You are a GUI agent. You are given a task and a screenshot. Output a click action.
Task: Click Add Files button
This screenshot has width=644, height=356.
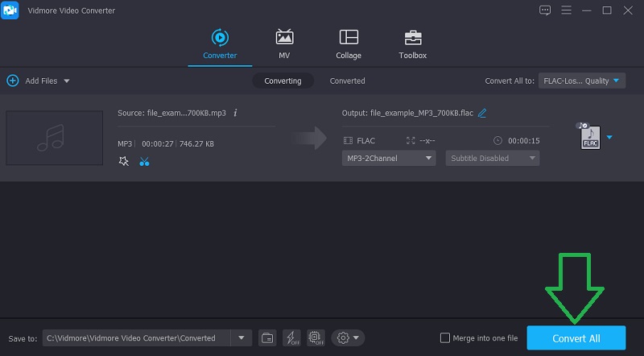pos(36,81)
